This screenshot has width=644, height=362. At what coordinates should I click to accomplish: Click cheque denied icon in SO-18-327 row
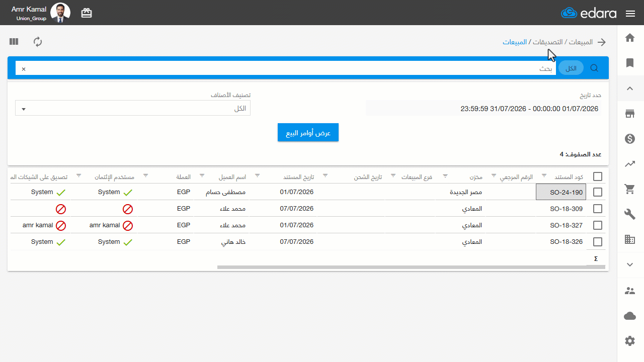[61, 226]
